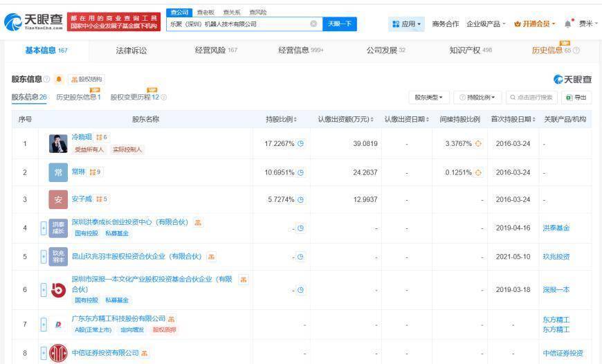The width and height of the screenshot is (602, 364).
Task: Open equity chart icon for 中信证券投资有限公司
Action: click(x=145, y=353)
